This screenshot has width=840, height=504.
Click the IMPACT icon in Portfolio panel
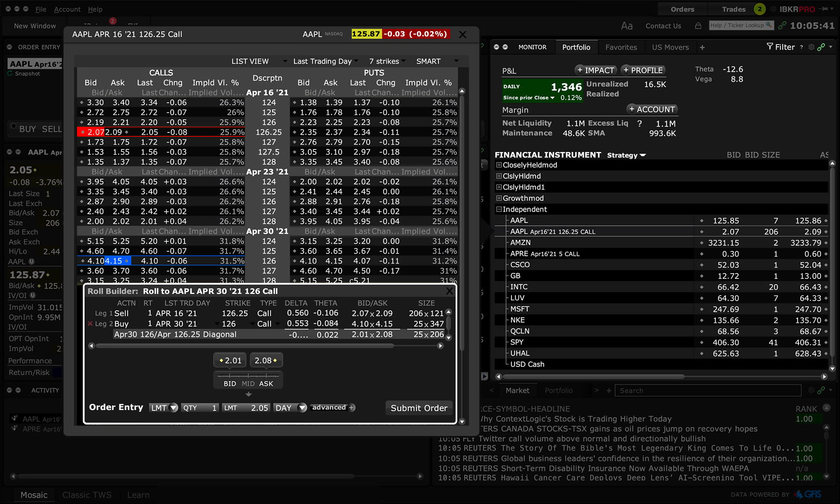point(594,70)
